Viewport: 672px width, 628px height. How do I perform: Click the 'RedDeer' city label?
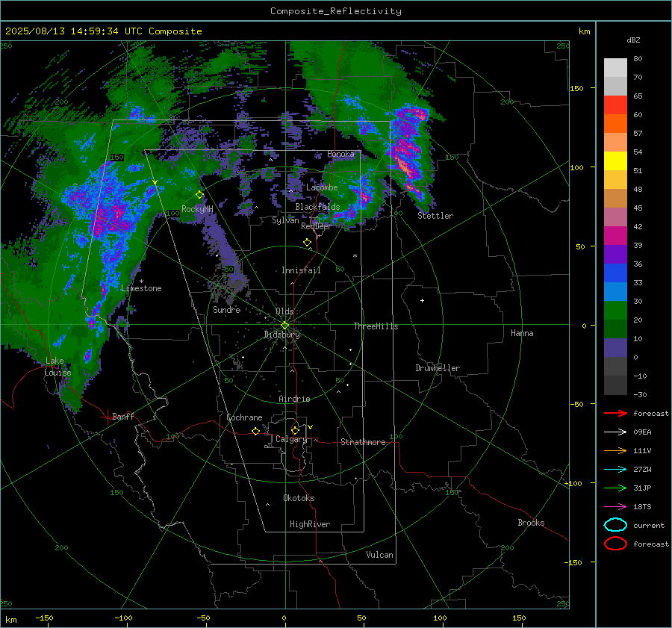[316, 226]
